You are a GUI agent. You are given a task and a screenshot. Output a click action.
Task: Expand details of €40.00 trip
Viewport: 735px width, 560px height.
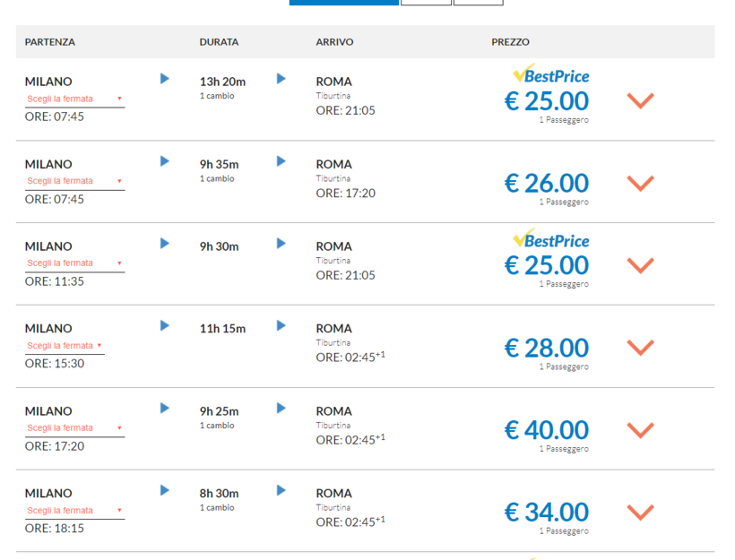pyautogui.click(x=640, y=430)
